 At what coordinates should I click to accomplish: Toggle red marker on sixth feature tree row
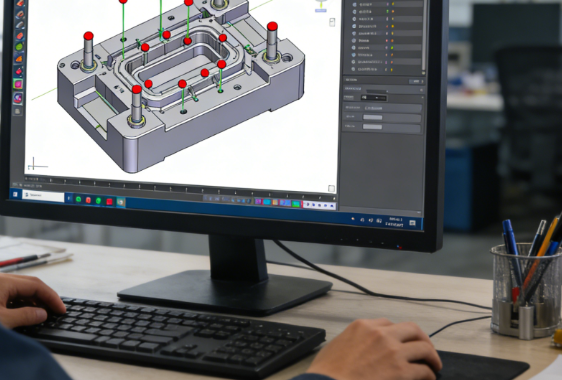tap(387, 41)
